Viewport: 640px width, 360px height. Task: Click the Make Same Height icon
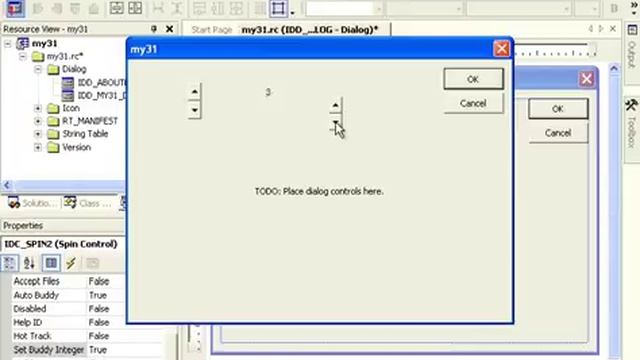[218, 8]
